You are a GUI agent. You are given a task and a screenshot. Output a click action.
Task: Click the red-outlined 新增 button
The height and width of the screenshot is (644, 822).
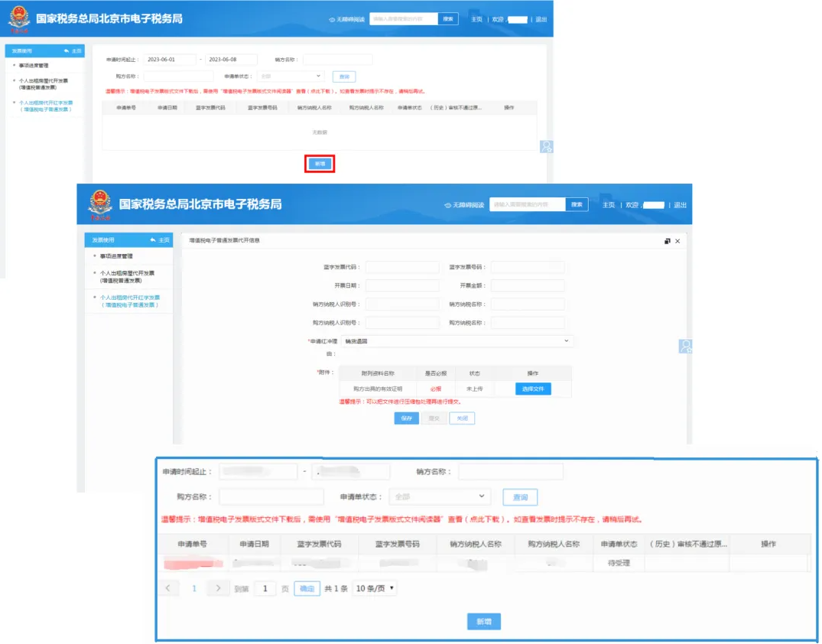tap(320, 164)
